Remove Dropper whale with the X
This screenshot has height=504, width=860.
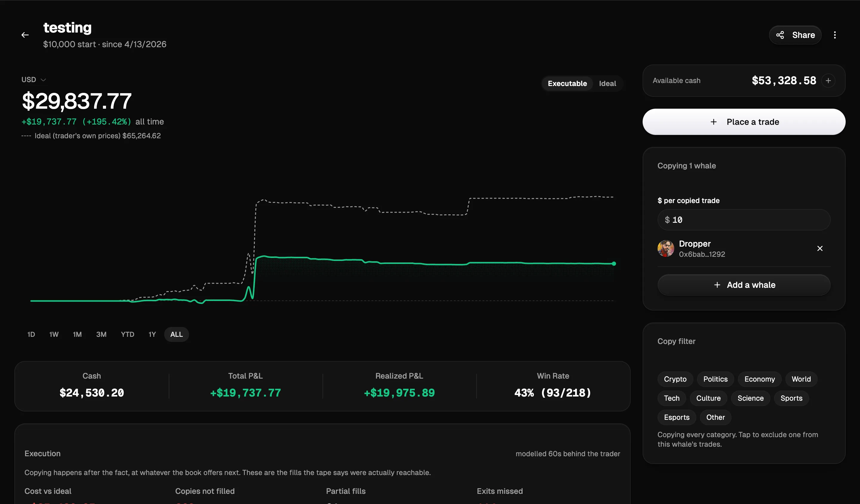click(820, 248)
